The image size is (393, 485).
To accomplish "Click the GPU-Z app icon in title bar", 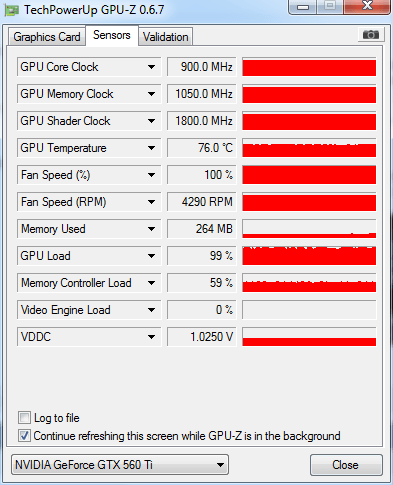I will click(x=12, y=10).
